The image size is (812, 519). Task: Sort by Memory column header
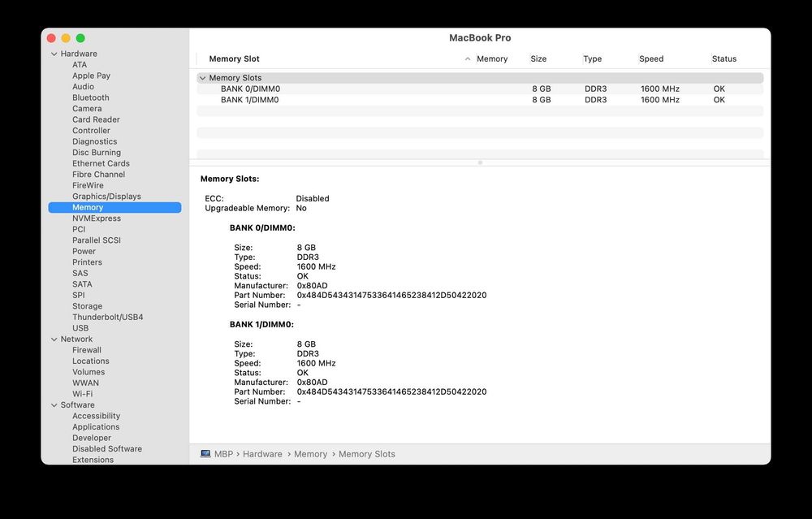point(492,59)
